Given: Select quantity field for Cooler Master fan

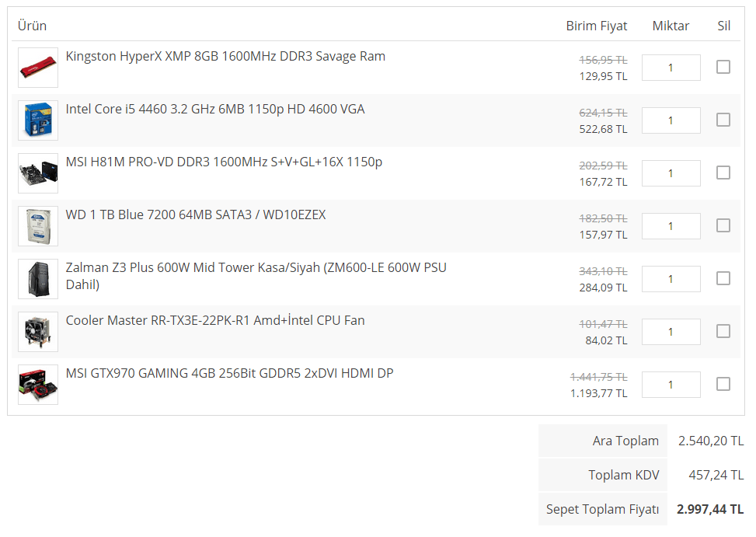Looking at the screenshot, I should 671,332.
